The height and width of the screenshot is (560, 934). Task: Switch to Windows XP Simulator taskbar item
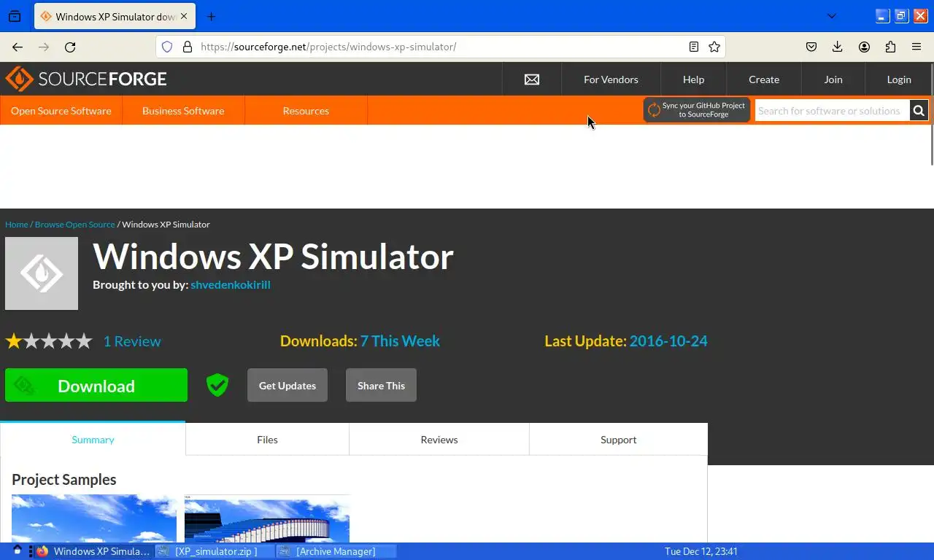coord(93,551)
